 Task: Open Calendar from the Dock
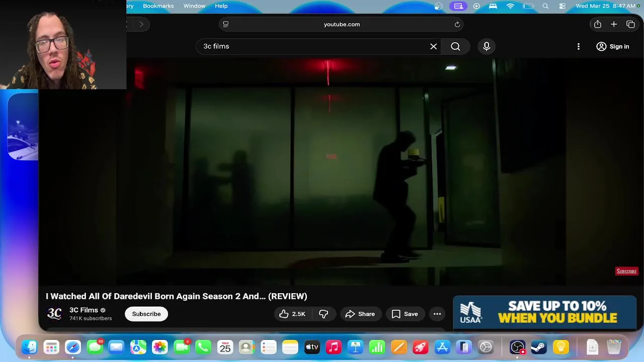pyautogui.click(x=225, y=347)
